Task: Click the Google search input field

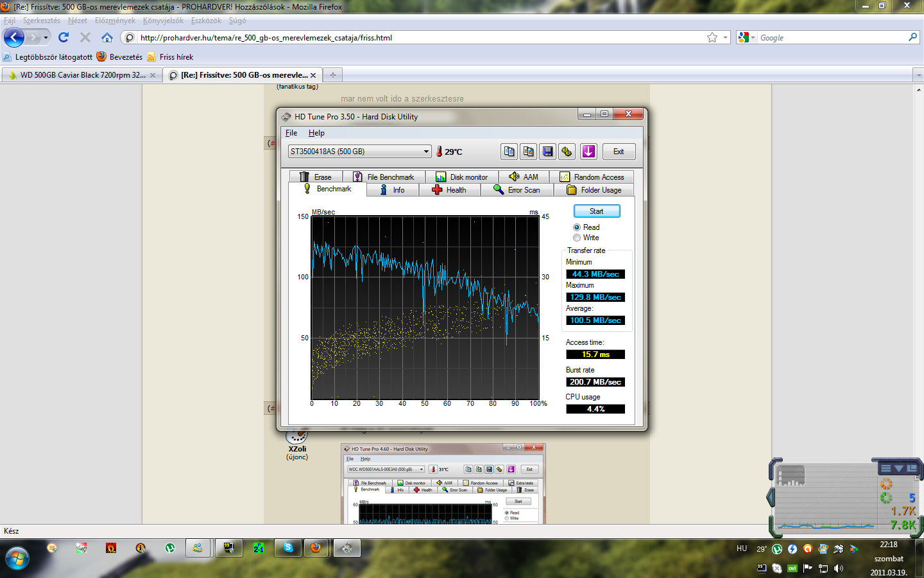Action: (832, 38)
